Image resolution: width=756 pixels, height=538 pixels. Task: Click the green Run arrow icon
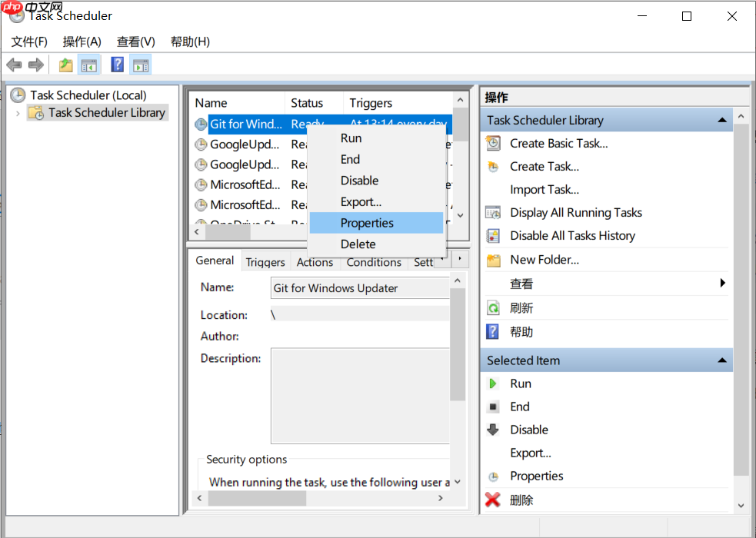[x=493, y=384]
